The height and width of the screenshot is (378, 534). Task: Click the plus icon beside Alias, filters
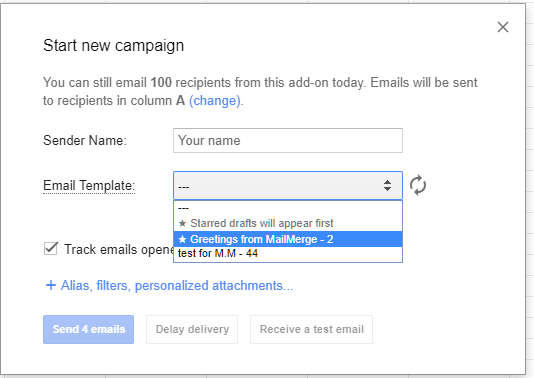51,285
